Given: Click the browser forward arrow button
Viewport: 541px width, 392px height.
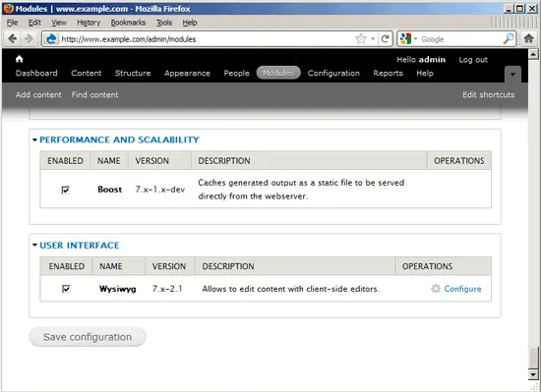Looking at the screenshot, I should tap(29, 38).
